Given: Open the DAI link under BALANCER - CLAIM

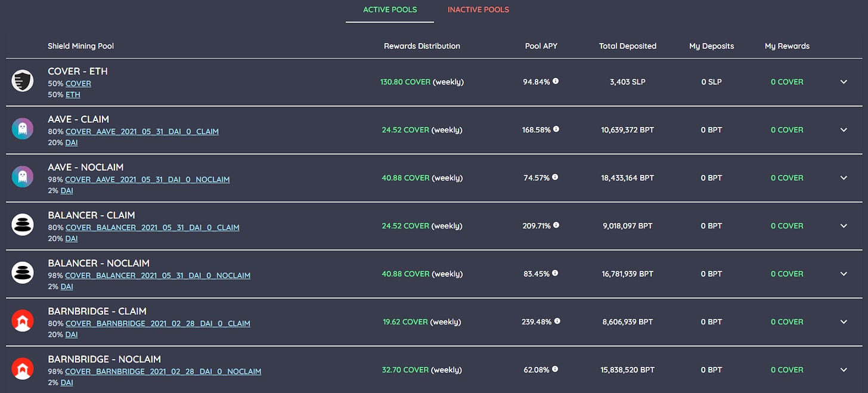Looking at the screenshot, I should tap(72, 239).
